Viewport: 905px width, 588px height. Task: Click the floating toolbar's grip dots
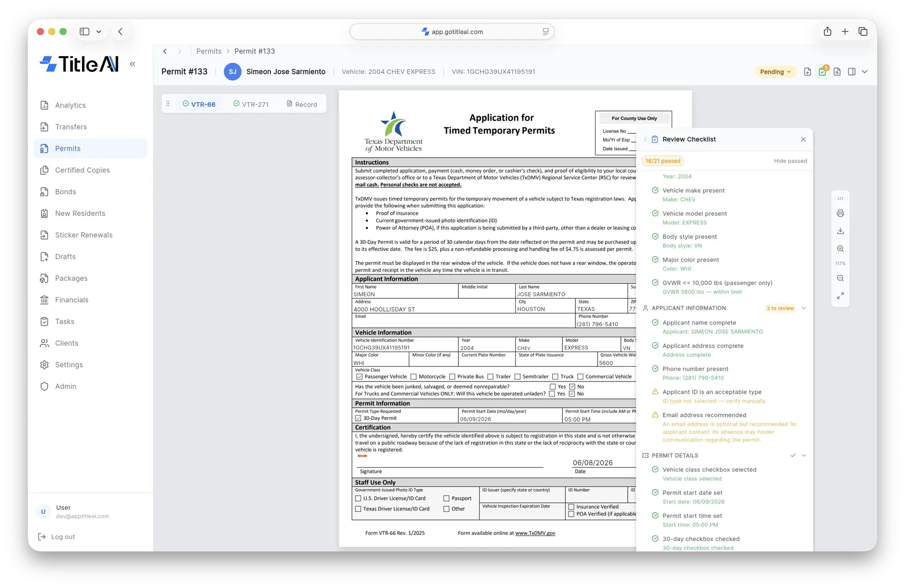click(x=840, y=199)
